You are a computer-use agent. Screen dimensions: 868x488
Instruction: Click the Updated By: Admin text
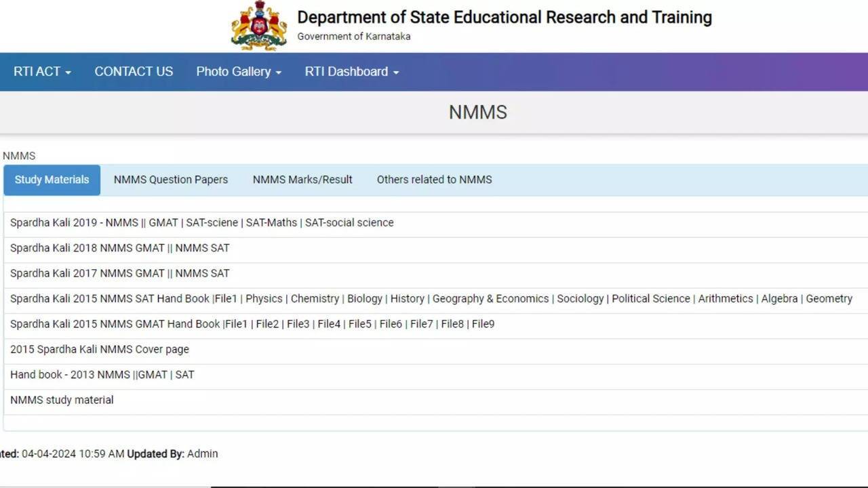tap(173, 454)
